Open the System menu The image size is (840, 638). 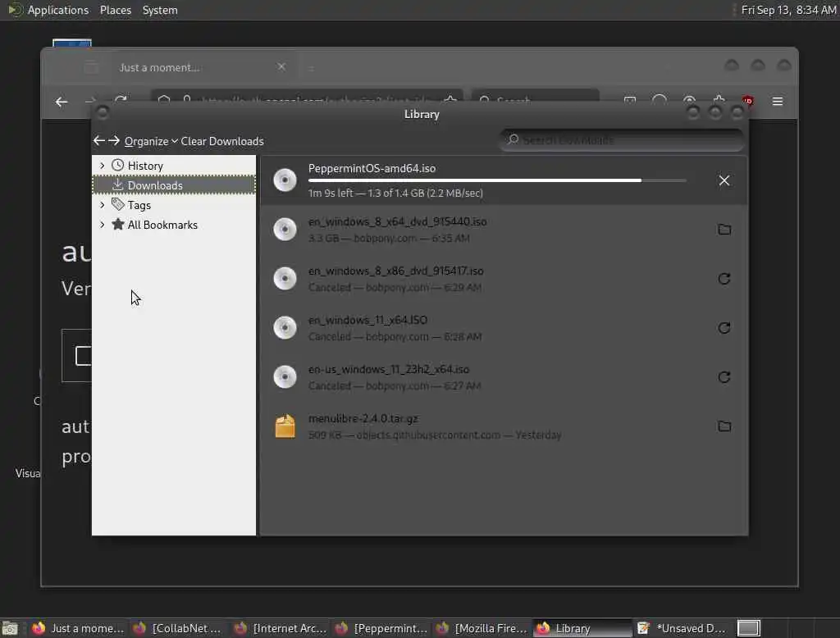click(x=160, y=10)
